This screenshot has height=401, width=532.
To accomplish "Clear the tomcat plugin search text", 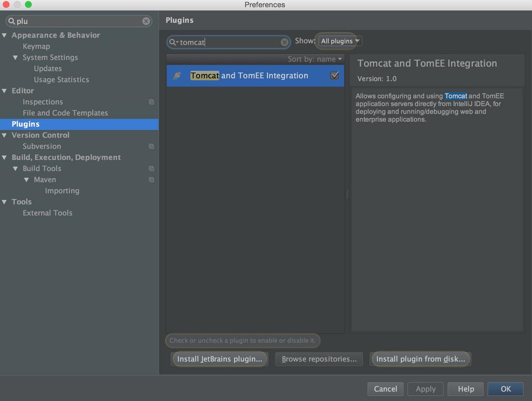I will [284, 42].
